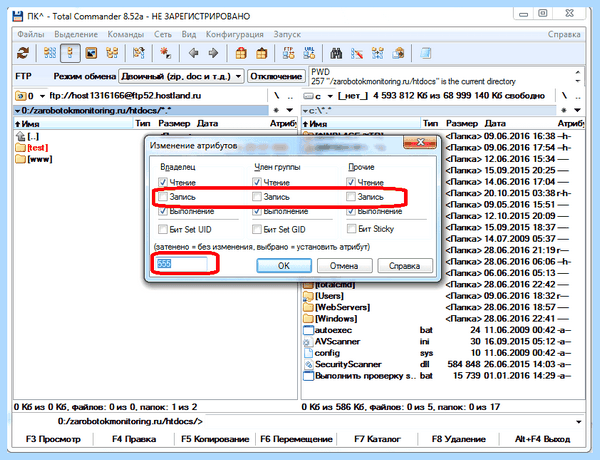Open the Notepad toolbar icon
This screenshot has height=460, width=600.
[x=425, y=53]
